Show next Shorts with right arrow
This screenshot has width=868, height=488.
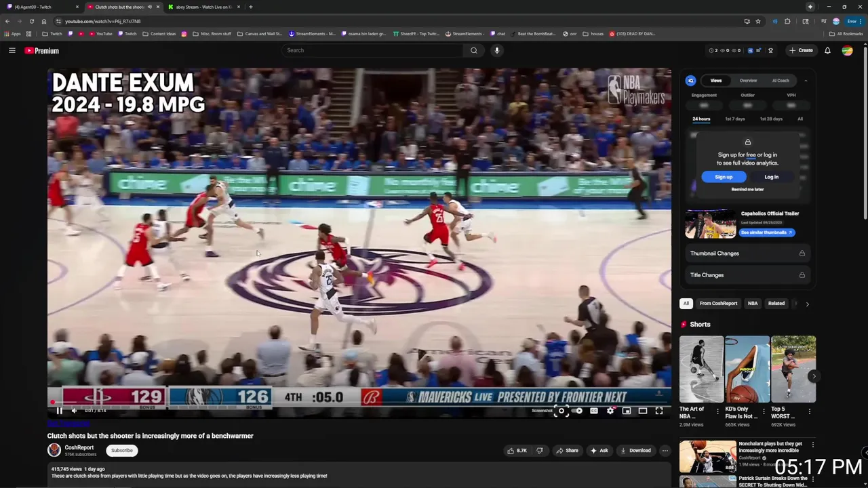814,376
